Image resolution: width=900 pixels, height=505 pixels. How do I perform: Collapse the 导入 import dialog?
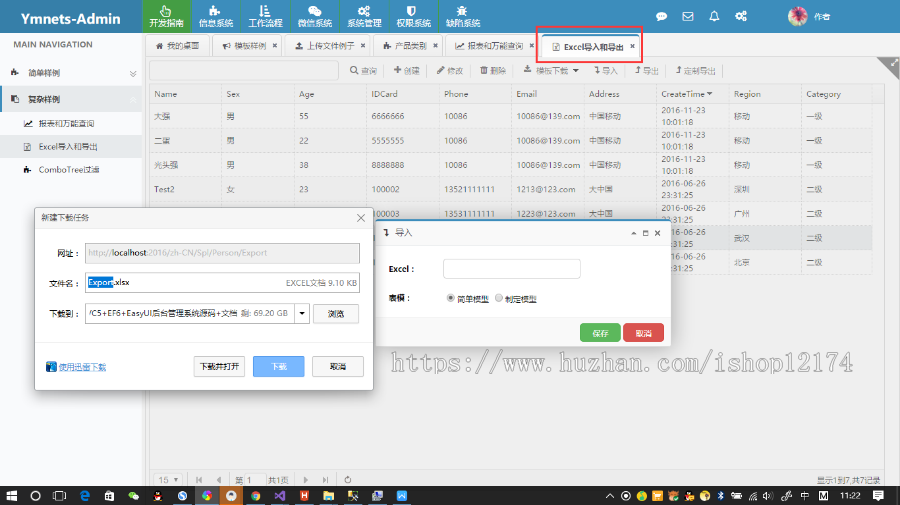point(634,233)
